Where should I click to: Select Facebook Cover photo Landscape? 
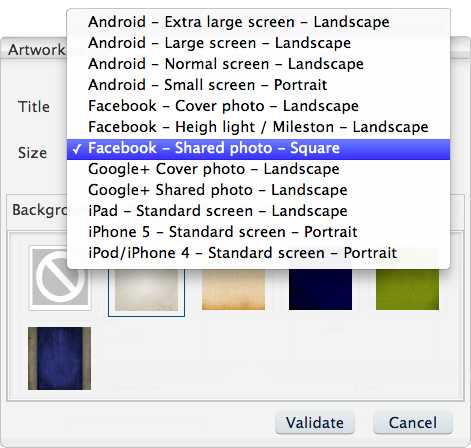[258, 106]
